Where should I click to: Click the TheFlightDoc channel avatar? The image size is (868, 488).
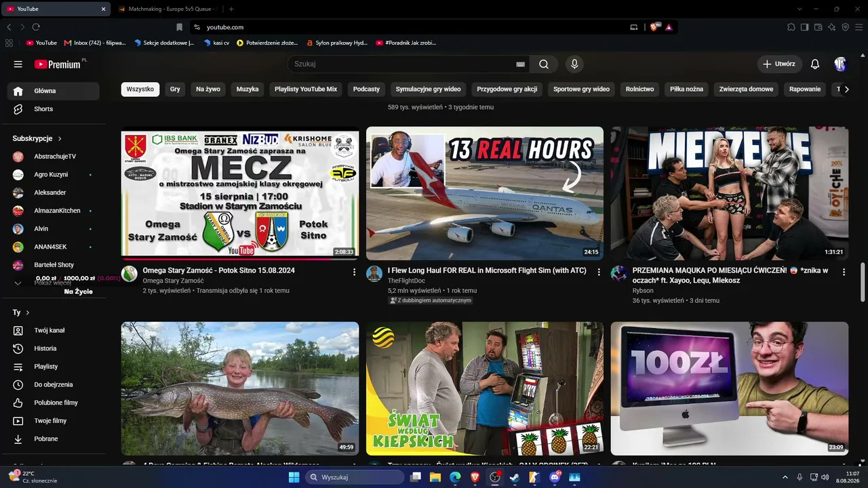click(x=374, y=274)
